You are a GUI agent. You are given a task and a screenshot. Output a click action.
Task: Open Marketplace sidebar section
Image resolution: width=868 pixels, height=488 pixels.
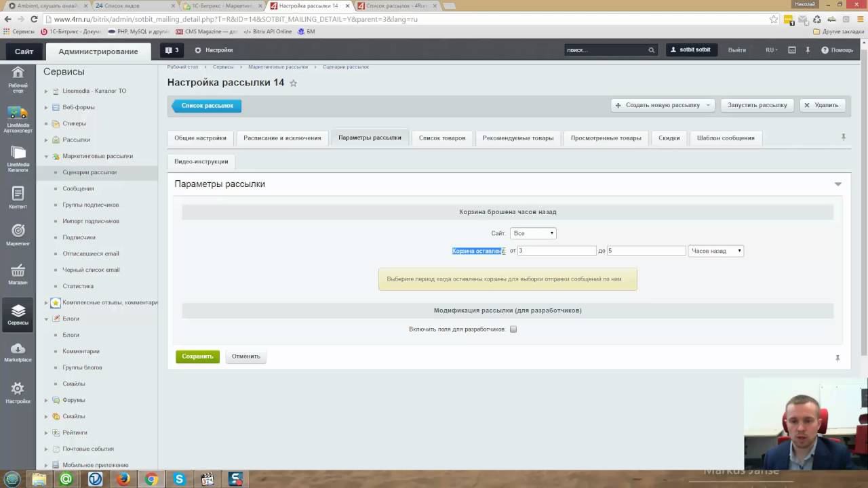(18, 352)
